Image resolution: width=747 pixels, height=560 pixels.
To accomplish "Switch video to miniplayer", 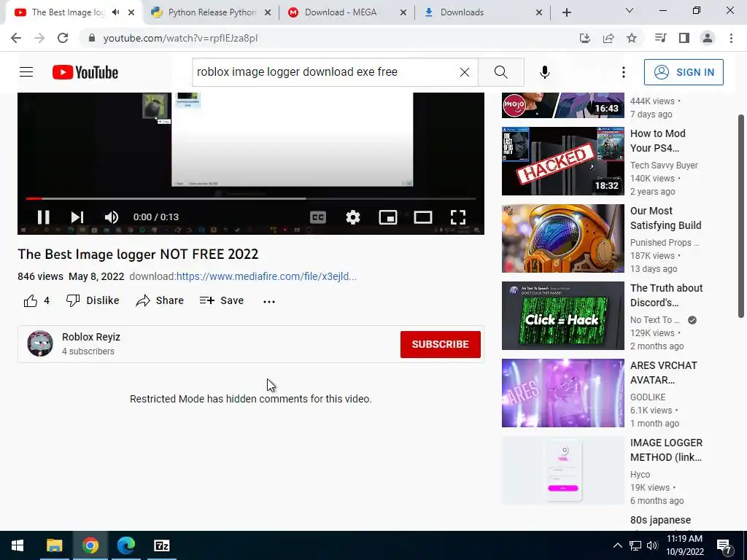I will pos(388,217).
